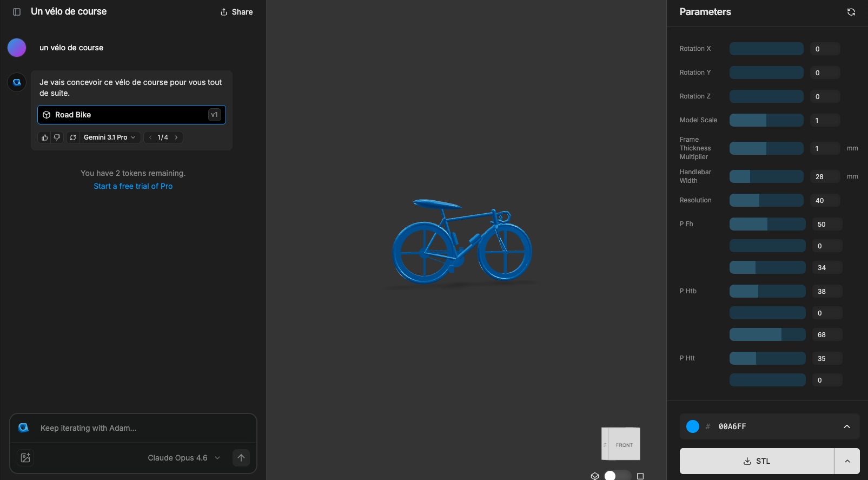The height and width of the screenshot is (480, 868).
Task: Toggle the left sidebar panel icon
Action: pos(17,12)
